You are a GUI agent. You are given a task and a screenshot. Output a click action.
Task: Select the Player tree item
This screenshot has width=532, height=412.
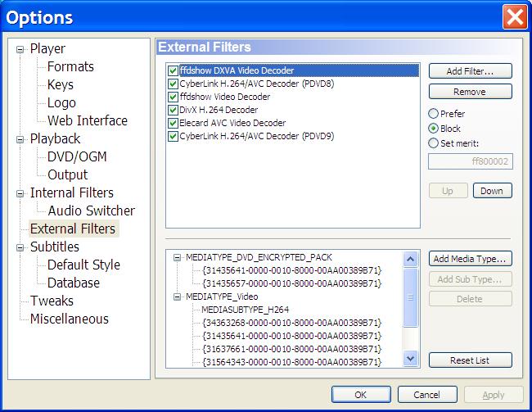click(47, 48)
